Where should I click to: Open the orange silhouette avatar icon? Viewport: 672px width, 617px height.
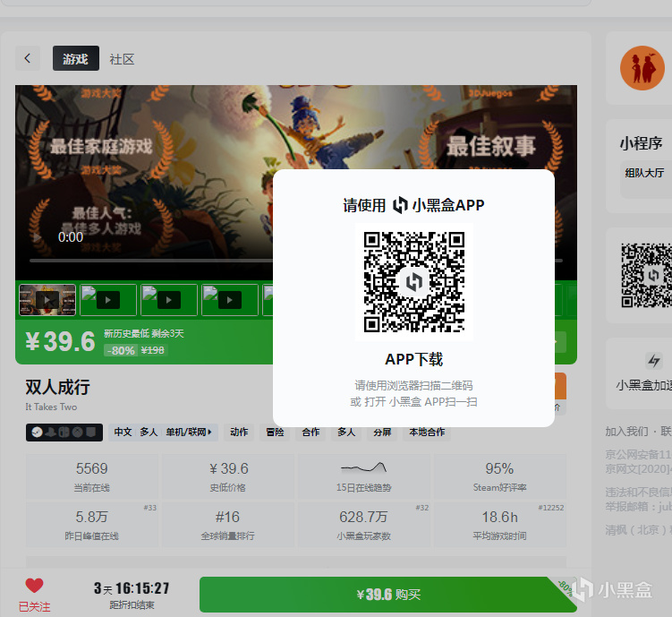pyautogui.click(x=642, y=68)
